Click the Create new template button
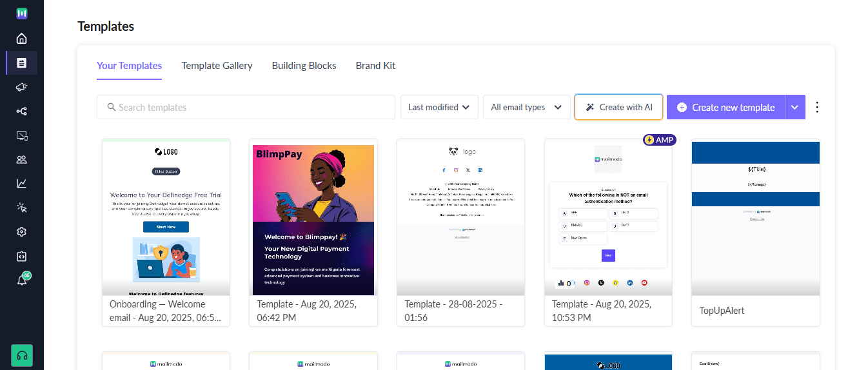The width and height of the screenshot is (868, 370). (725, 107)
